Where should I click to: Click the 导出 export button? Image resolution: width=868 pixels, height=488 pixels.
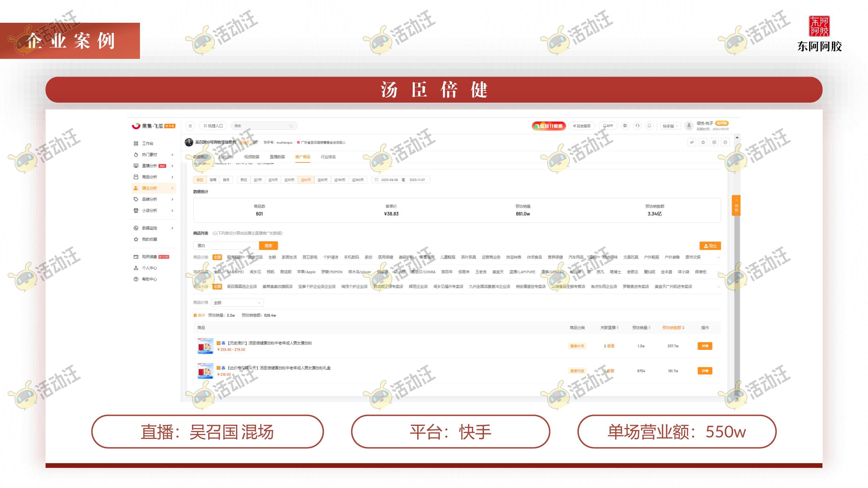710,246
